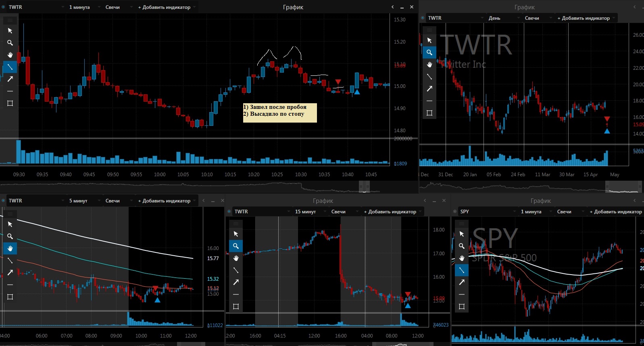Select zoom magnifier in TWTR daily chart

coord(429,52)
